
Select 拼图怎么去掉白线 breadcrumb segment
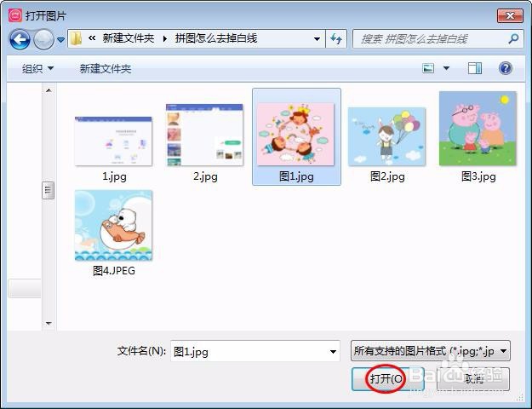[216, 38]
